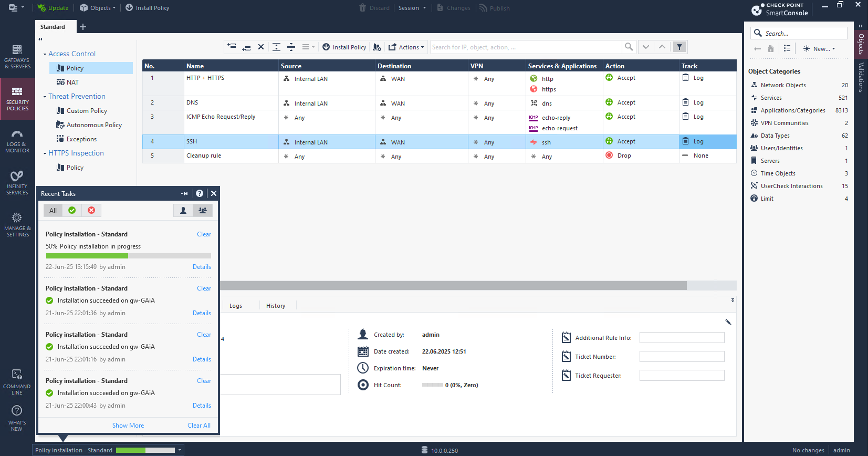Go to previous search result arrow
The image size is (868, 456).
pos(662,47)
